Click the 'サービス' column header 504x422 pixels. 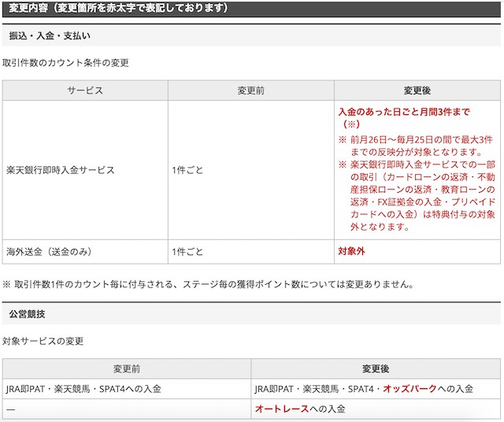pyautogui.click(x=85, y=91)
